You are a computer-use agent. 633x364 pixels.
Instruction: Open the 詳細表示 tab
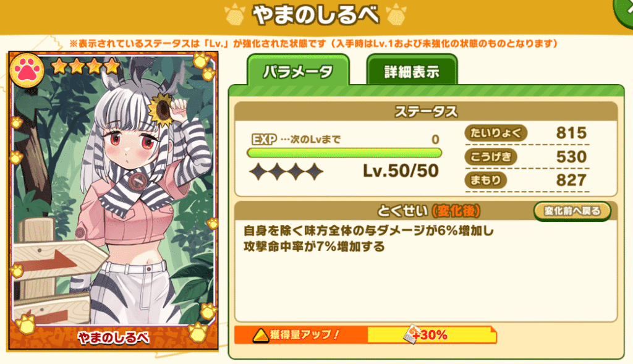[x=411, y=72]
